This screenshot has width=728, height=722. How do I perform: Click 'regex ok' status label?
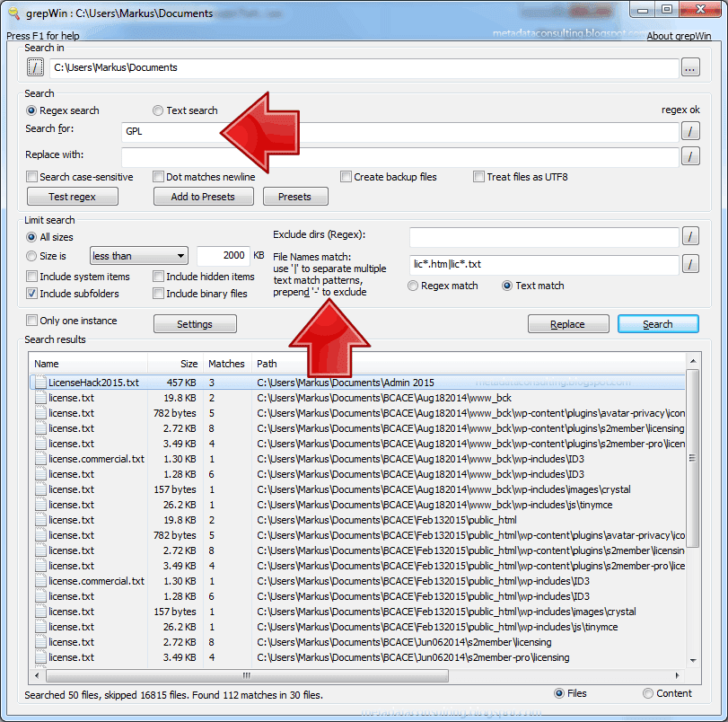point(680,110)
